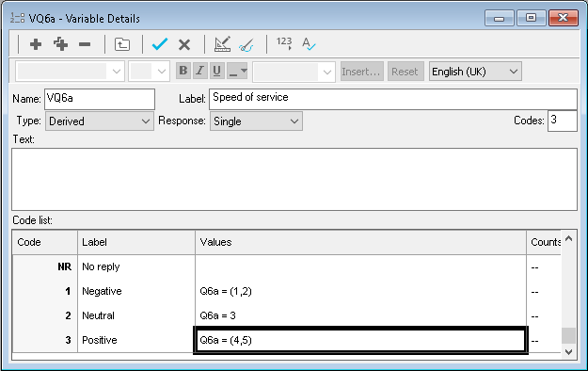Open the English (UK) language dropdown
Screen dimensions: 588x371
(x=475, y=72)
